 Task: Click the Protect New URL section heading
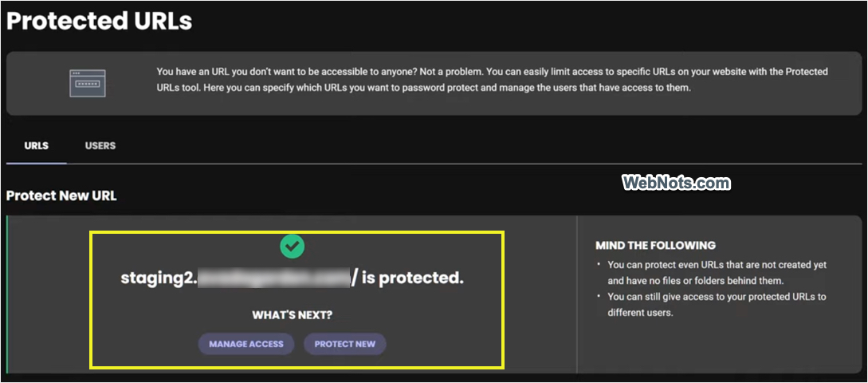[x=61, y=195]
